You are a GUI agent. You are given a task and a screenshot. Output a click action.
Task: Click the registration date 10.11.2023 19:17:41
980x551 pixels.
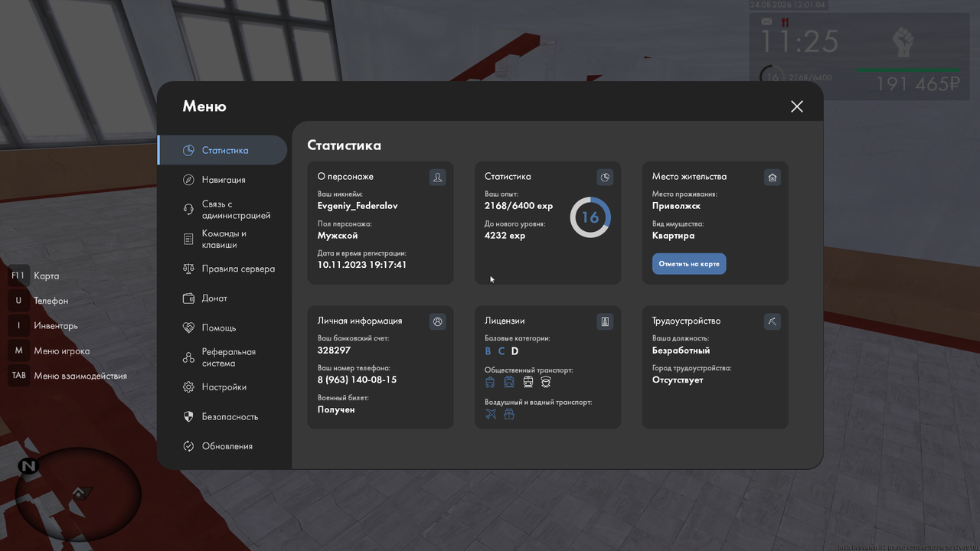(362, 265)
